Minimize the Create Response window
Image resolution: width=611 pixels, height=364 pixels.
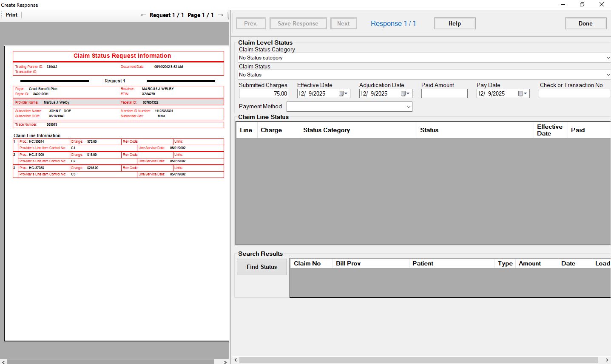click(x=563, y=5)
